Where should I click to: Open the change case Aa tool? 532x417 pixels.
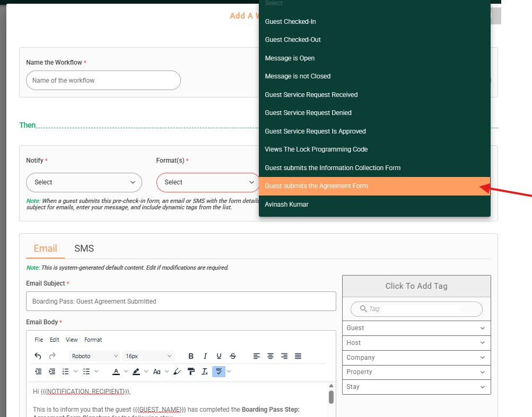click(157, 371)
